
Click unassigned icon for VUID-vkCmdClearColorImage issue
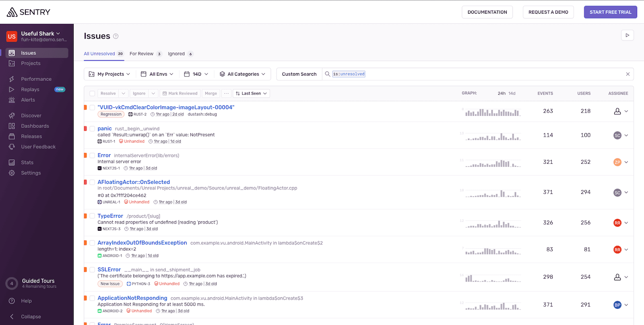[x=617, y=111]
